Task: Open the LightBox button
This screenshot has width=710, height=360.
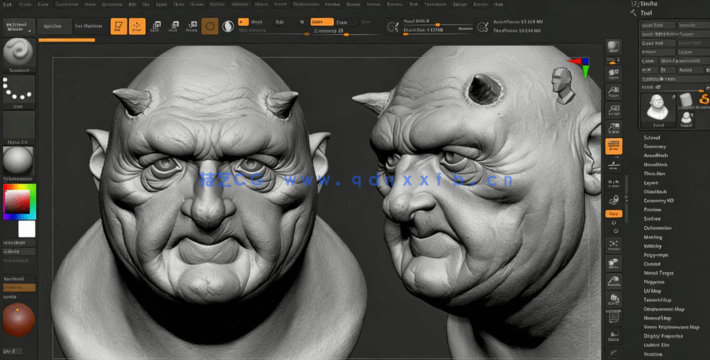Action: [54, 26]
